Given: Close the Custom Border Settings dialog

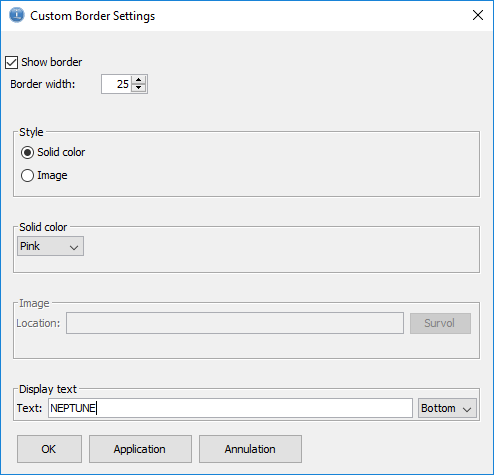Looking at the screenshot, I should [x=478, y=15].
